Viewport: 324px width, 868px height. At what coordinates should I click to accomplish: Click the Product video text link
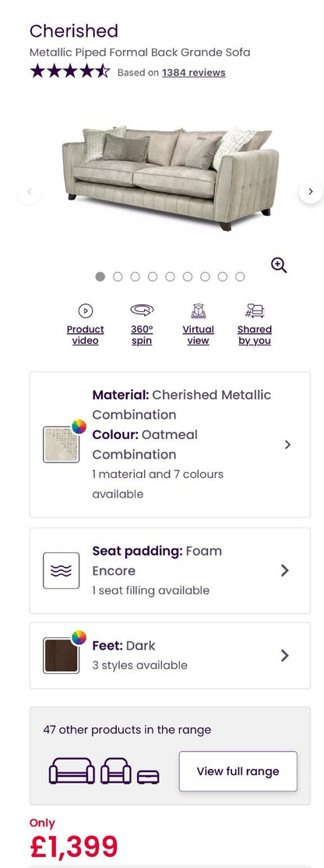tap(85, 335)
